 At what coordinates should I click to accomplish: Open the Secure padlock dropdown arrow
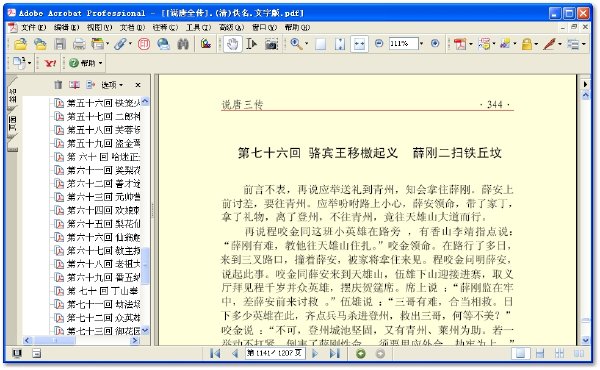click(536, 44)
